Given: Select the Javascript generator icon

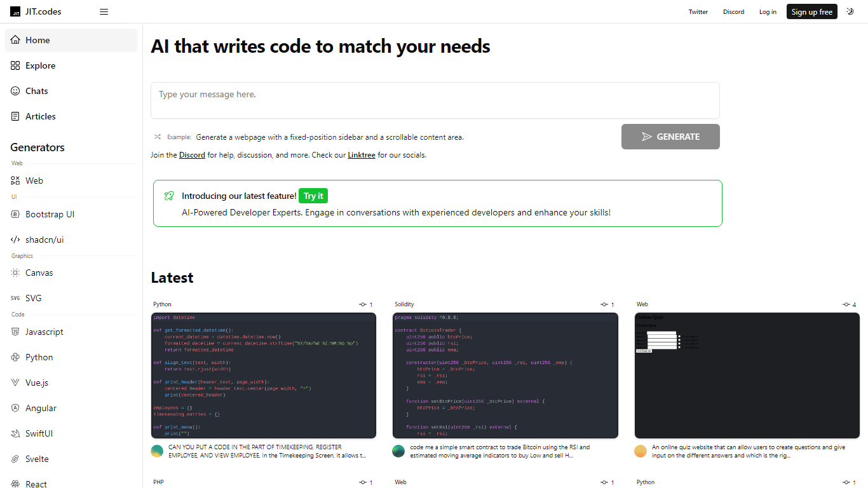Looking at the screenshot, I should 15,332.
